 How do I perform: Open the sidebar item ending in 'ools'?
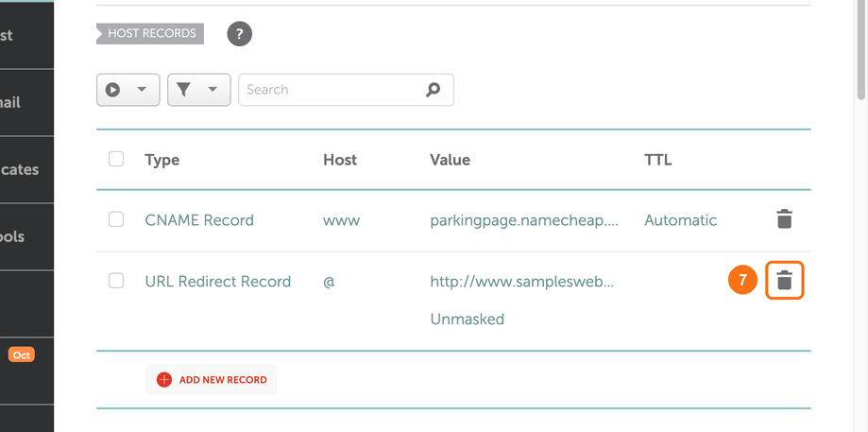[26, 236]
